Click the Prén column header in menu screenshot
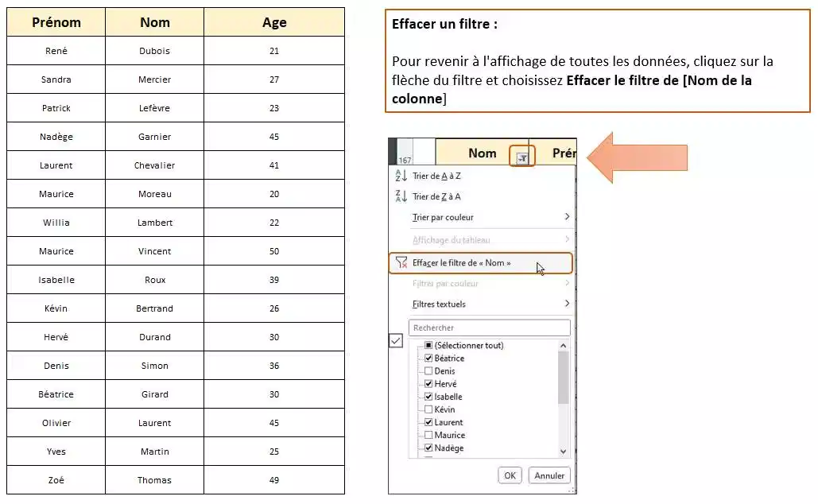The image size is (818, 504). pos(553,153)
